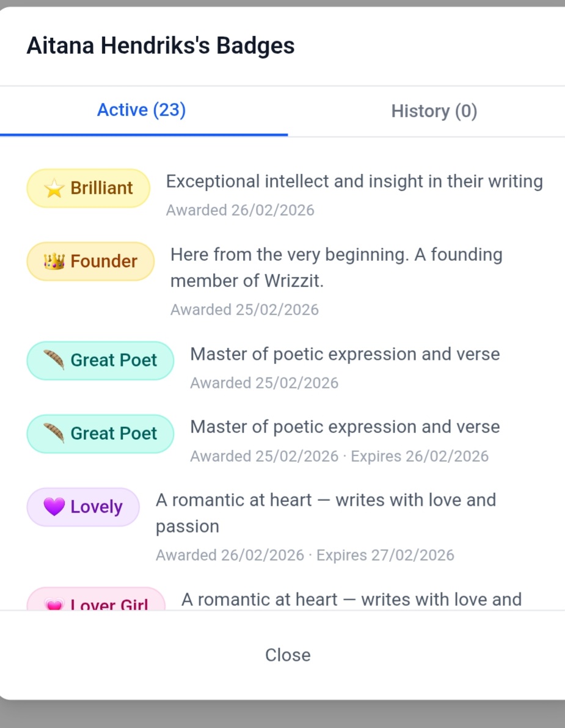Click the Founder description mentioning Wrizzit

point(336,268)
